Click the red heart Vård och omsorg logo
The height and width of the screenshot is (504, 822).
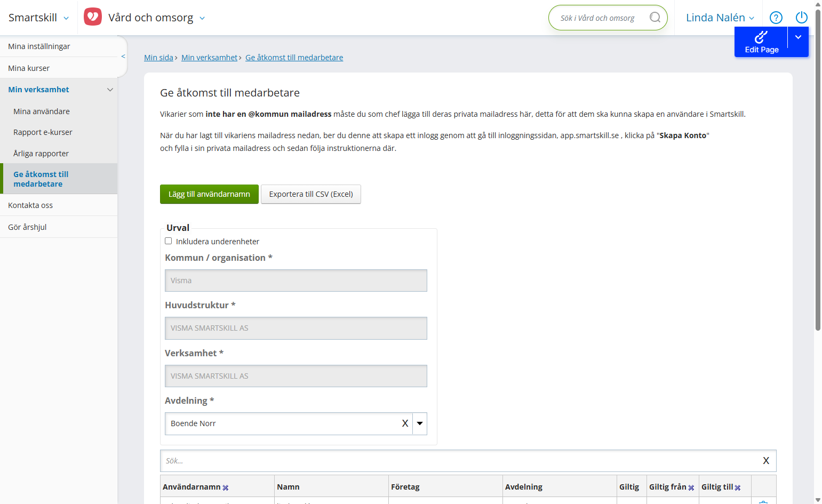93,17
